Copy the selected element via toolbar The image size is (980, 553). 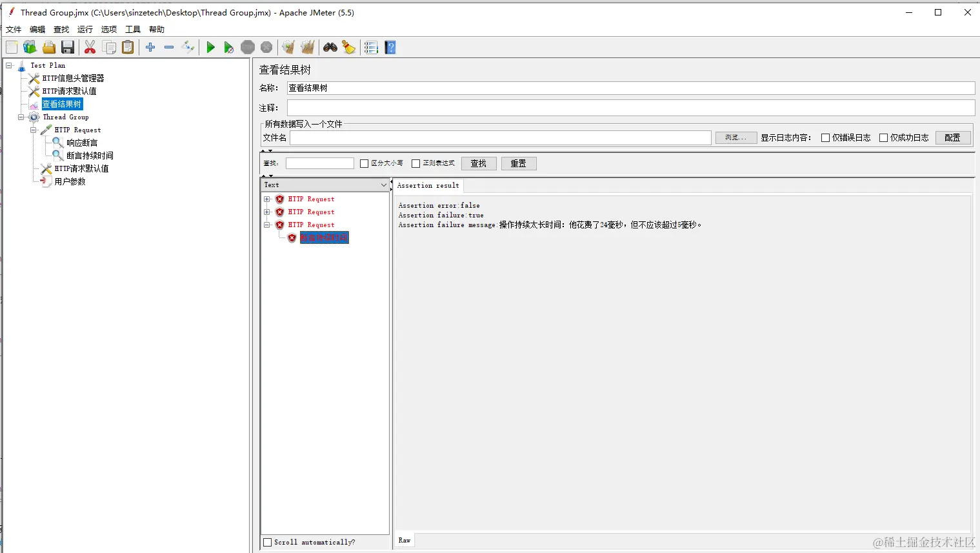pos(109,47)
